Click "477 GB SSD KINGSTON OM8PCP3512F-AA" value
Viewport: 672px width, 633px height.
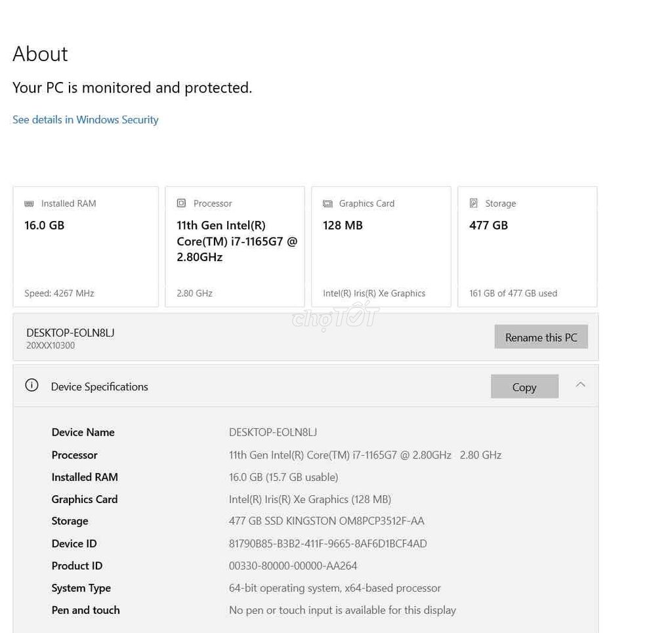tap(327, 521)
